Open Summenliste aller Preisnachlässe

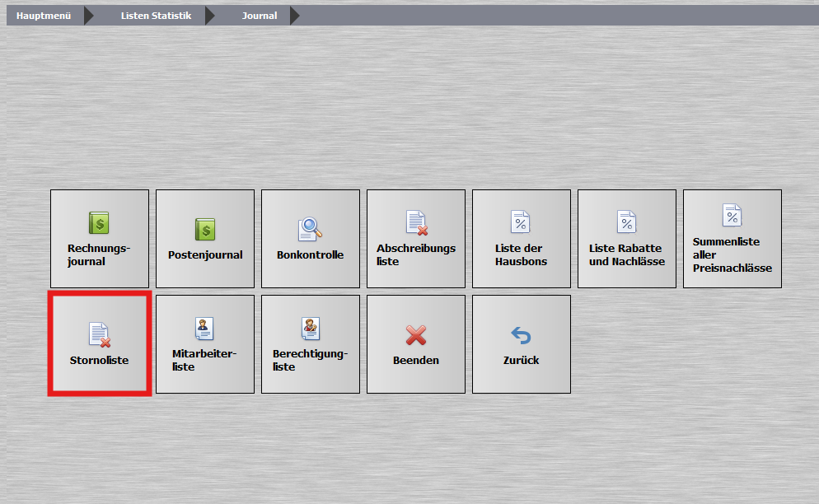732,239
